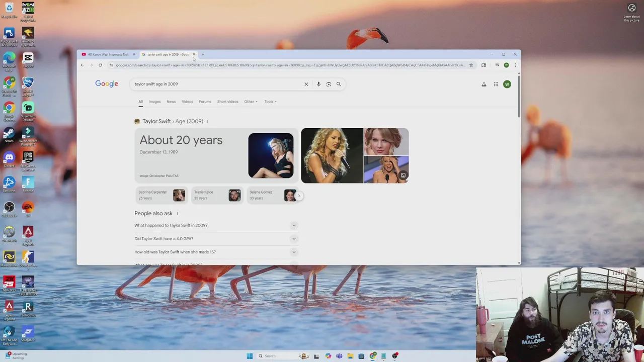Open the Tools dropdown
Screen dimensions: 644x362
270,102
